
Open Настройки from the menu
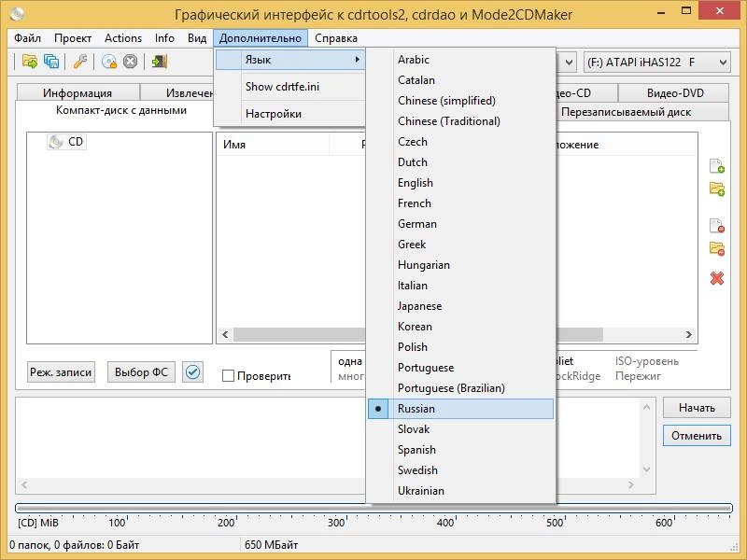tap(290, 114)
